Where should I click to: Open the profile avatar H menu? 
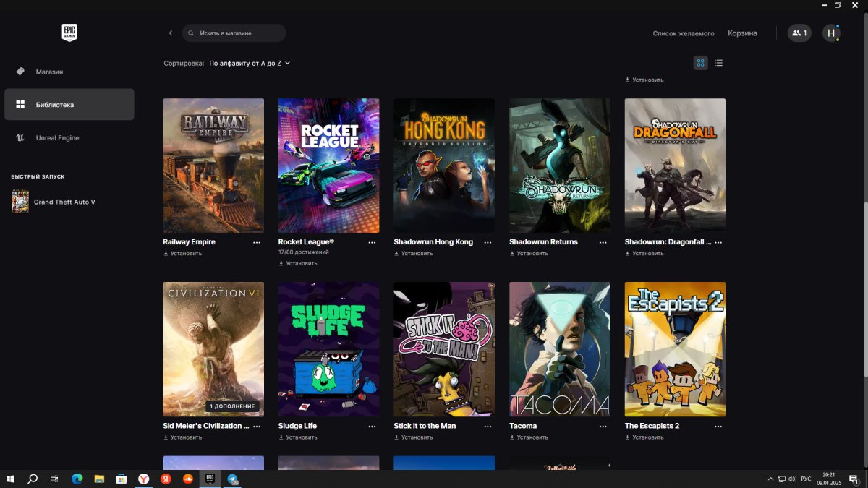[831, 33]
